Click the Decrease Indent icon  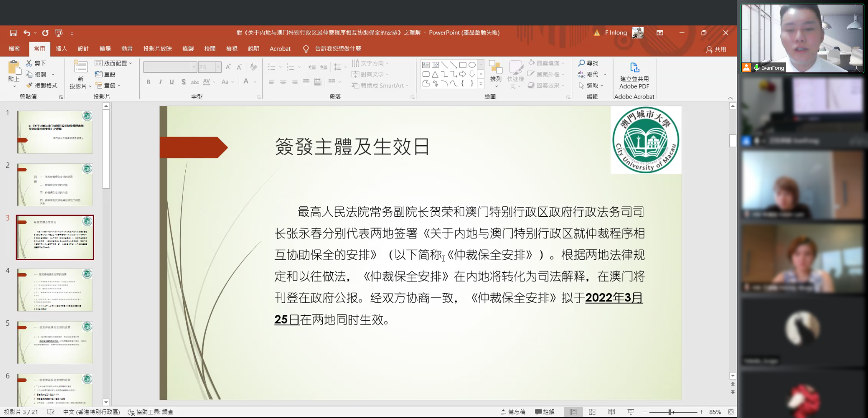coord(312,67)
